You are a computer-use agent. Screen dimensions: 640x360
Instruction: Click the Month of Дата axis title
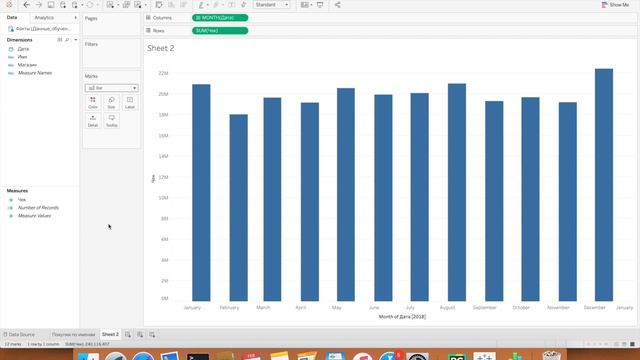(402, 317)
